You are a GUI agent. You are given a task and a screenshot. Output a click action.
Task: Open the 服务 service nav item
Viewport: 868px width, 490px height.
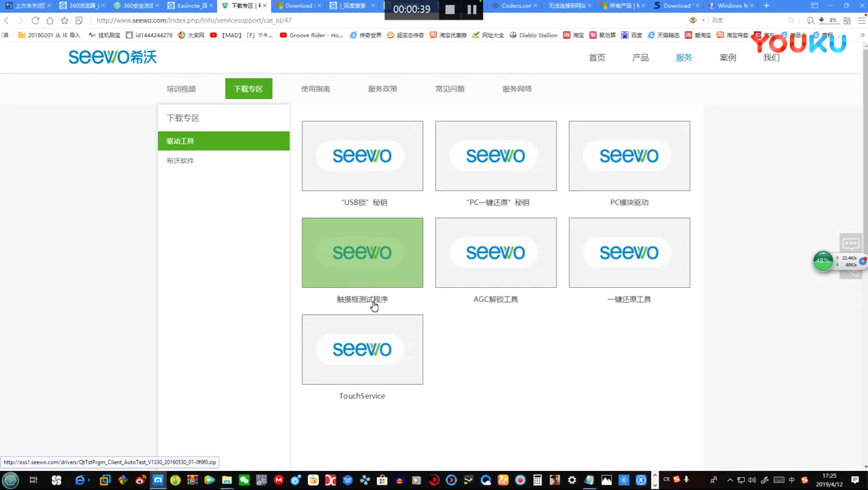click(684, 58)
